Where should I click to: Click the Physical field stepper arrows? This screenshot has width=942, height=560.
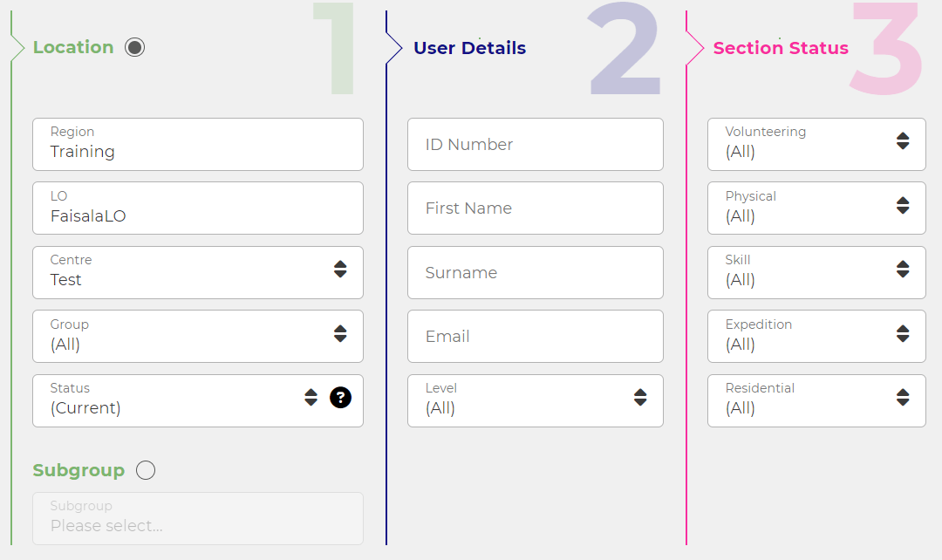tap(902, 207)
